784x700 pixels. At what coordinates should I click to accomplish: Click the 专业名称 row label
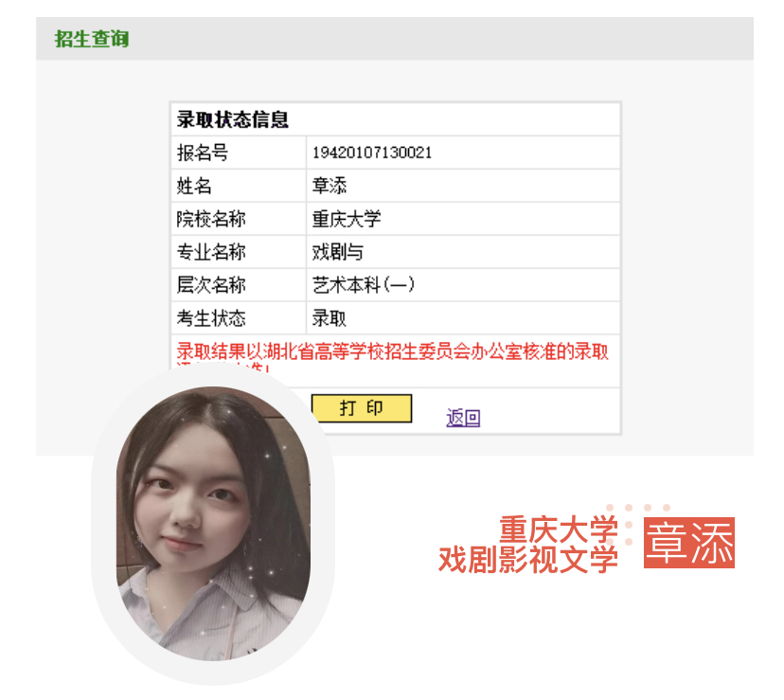click(211, 252)
